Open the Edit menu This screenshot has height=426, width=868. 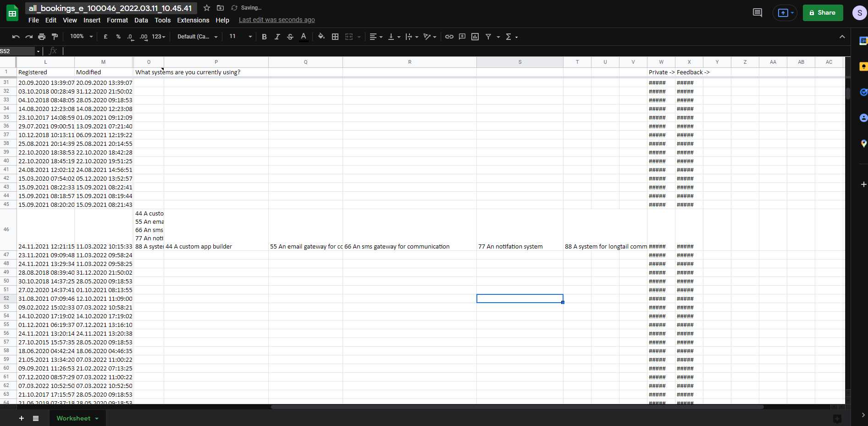(51, 20)
